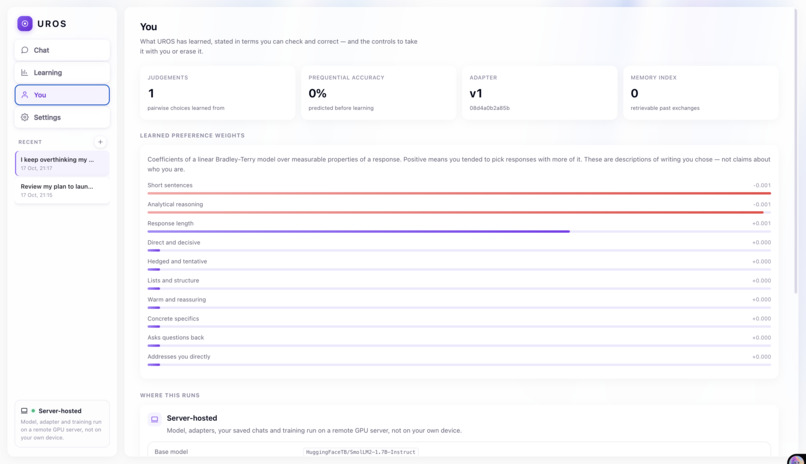Viewport: 806px width, 464px height.
Task: Click the Hedged and tentative label
Action: click(177, 262)
